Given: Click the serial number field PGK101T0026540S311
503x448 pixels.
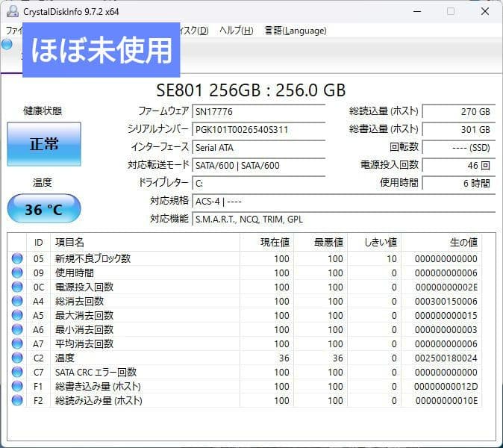Looking at the screenshot, I should [258, 130].
